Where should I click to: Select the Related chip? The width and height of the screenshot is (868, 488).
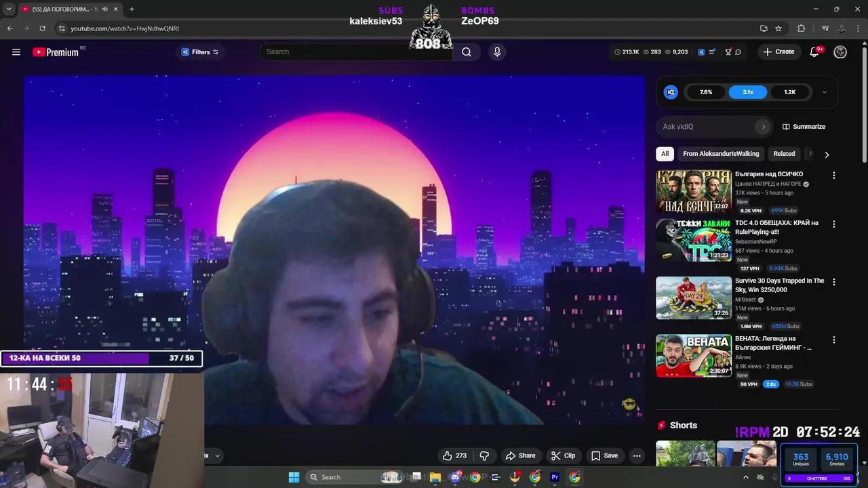784,154
